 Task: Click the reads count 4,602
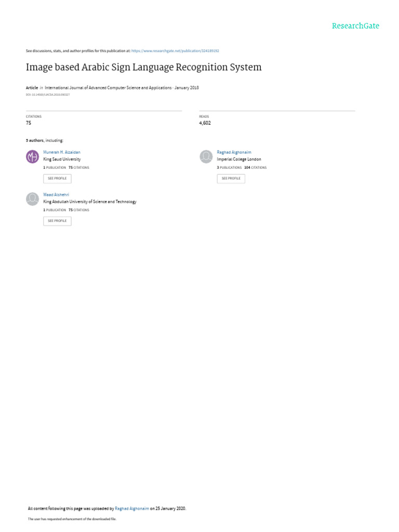(x=205, y=123)
